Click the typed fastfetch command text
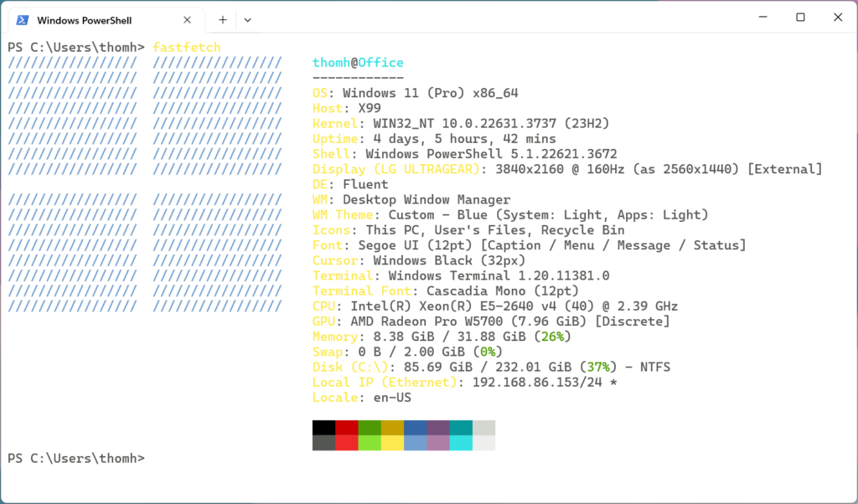 point(187,48)
